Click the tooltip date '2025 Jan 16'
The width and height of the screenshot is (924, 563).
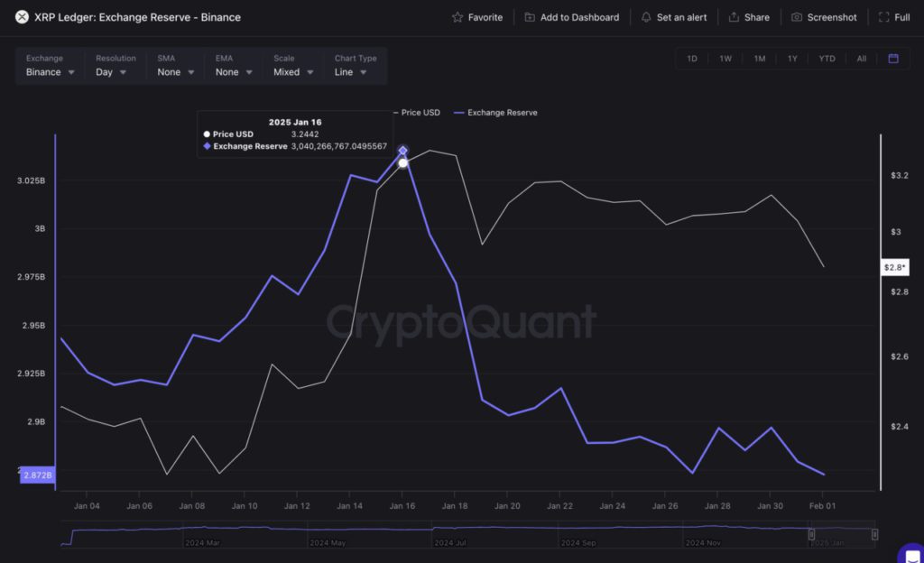coord(295,122)
